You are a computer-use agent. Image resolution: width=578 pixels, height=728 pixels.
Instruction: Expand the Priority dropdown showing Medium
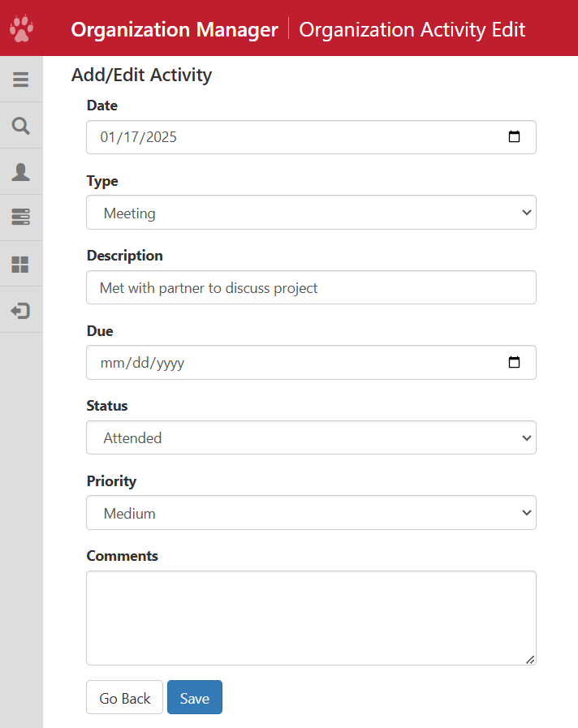[x=311, y=513]
